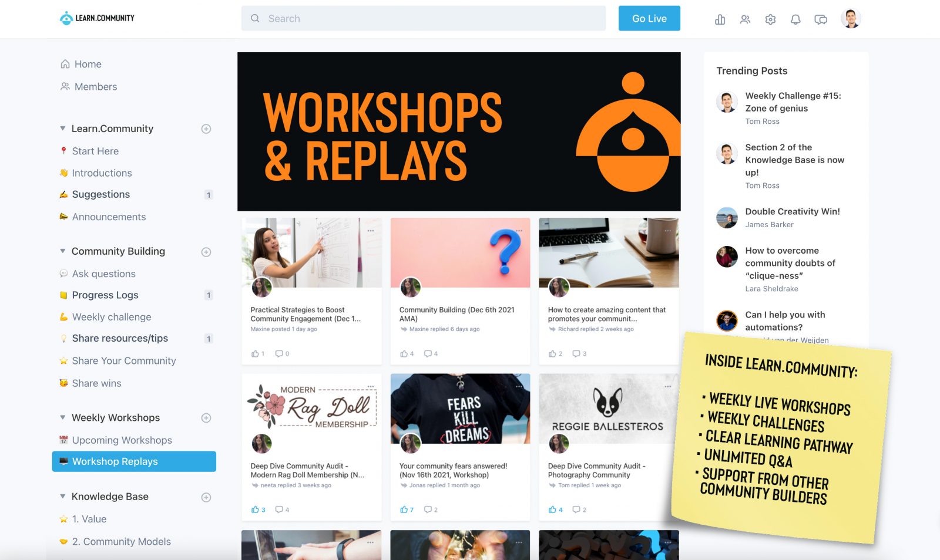The width and height of the screenshot is (940, 560).
Task: Like the Practical Strategies engagement post
Action: point(258,353)
